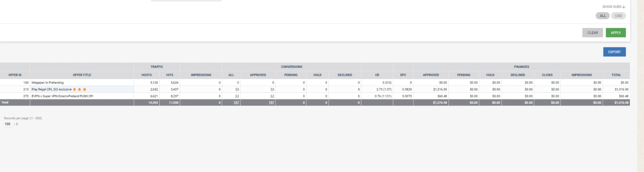Sort by conversions DECLINED column header
Viewport: 644px width, 172px height.
click(345, 75)
